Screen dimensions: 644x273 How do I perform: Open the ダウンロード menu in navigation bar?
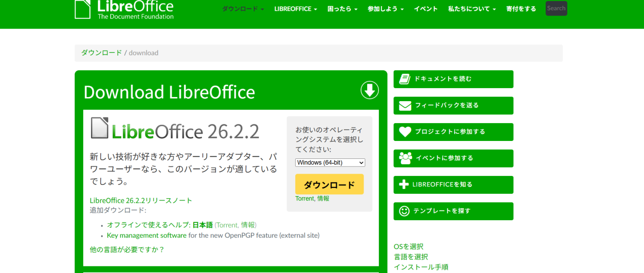[243, 9]
